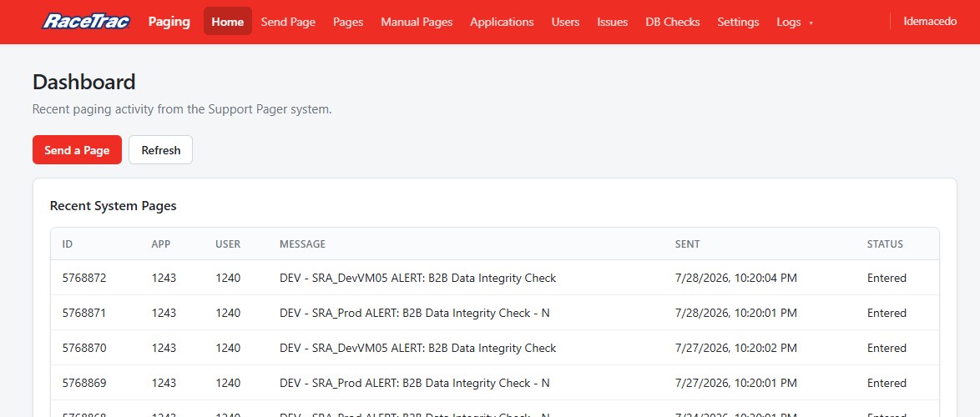Screen dimensions: 980x417
Task: Click Entered status of row 5768872
Action: (x=887, y=278)
